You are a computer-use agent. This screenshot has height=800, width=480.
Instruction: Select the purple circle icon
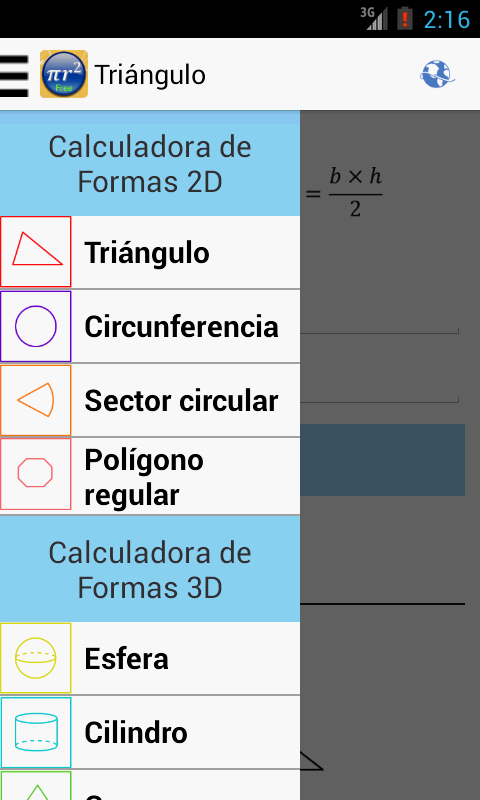coord(36,327)
